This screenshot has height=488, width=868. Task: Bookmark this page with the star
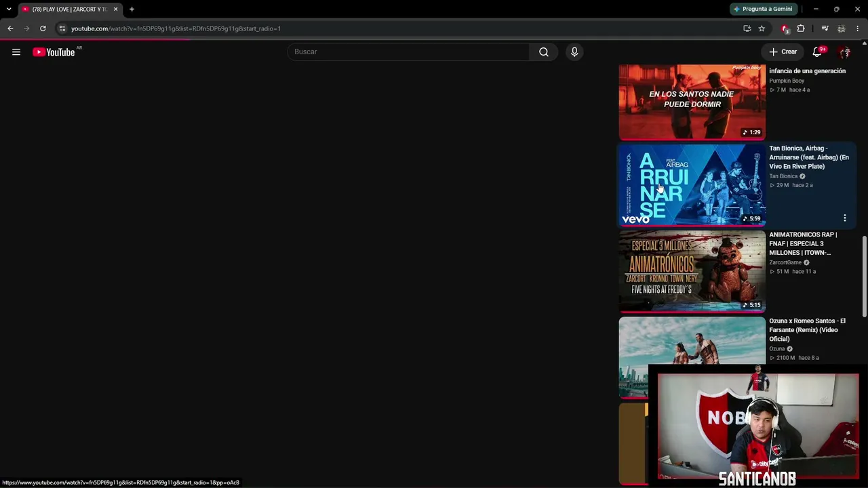[x=762, y=28]
